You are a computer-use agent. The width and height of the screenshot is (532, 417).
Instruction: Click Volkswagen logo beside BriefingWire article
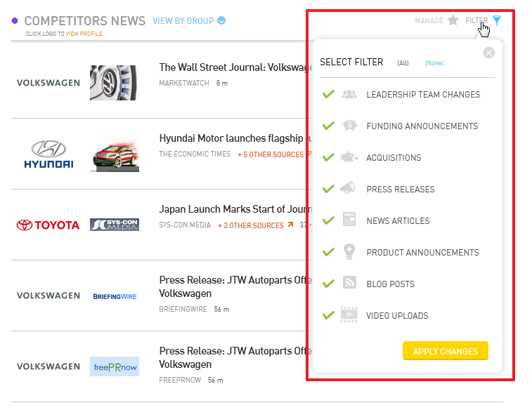click(x=48, y=296)
